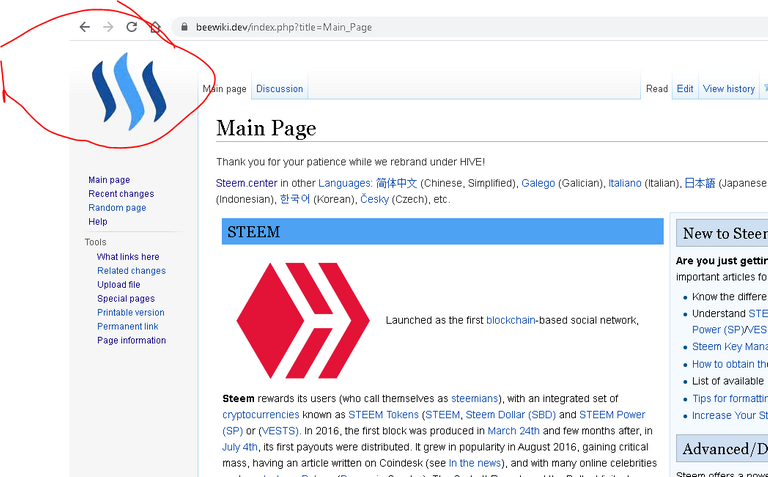Viewport: 768px width, 477px height.
Task: Click the browser back arrow
Action: pyautogui.click(x=85, y=27)
